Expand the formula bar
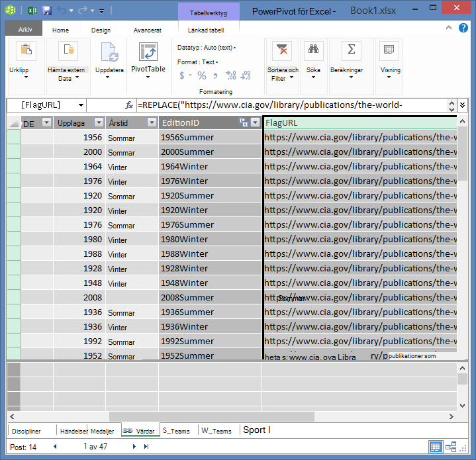The width and height of the screenshot is (476, 460). tap(462, 105)
